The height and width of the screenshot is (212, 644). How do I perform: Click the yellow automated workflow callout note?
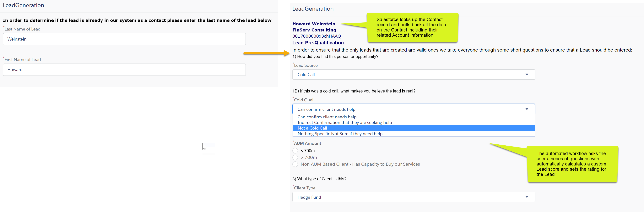tap(572, 164)
